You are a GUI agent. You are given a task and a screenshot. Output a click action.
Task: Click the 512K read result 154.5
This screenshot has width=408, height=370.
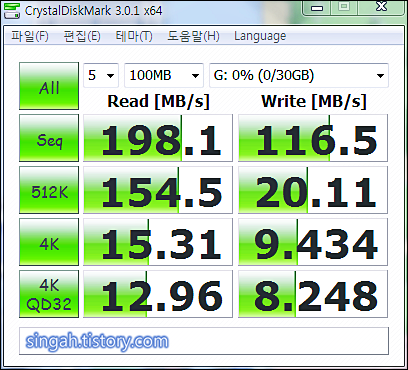tap(158, 190)
